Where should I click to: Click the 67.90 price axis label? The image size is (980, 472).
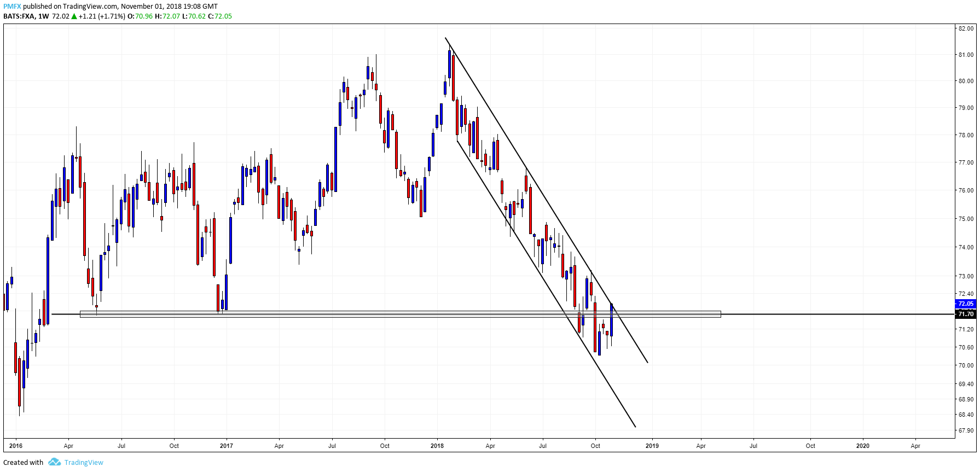pyautogui.click(x=966, y=430)
